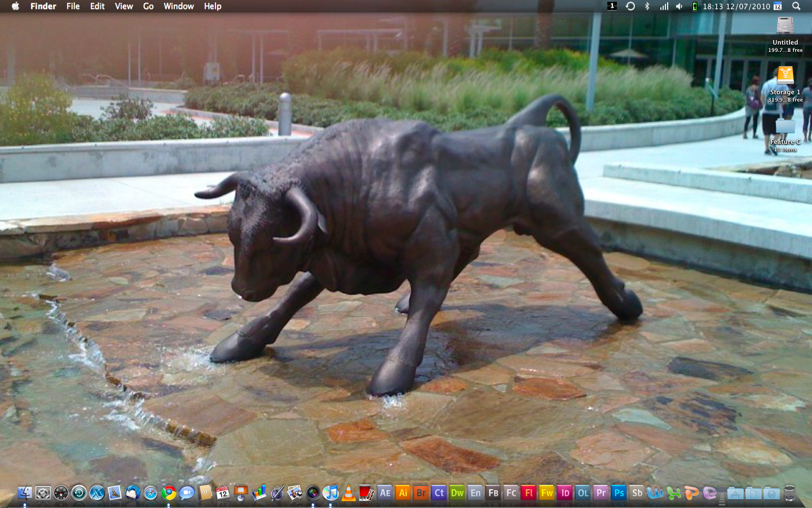
Task: Launch Google Chrome from the Dock
Action: [169, 493]
